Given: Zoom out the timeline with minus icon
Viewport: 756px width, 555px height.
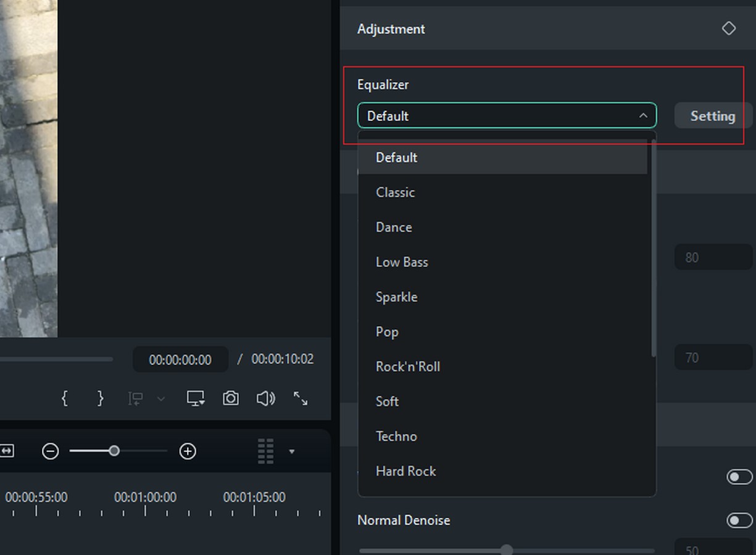Looking at the screenshot, I should pos(51,451).
